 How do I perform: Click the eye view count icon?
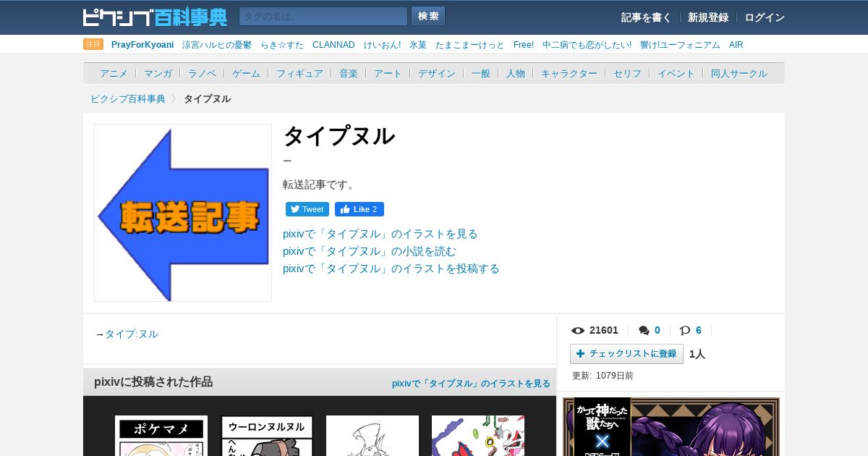click(x=578, y=330)
